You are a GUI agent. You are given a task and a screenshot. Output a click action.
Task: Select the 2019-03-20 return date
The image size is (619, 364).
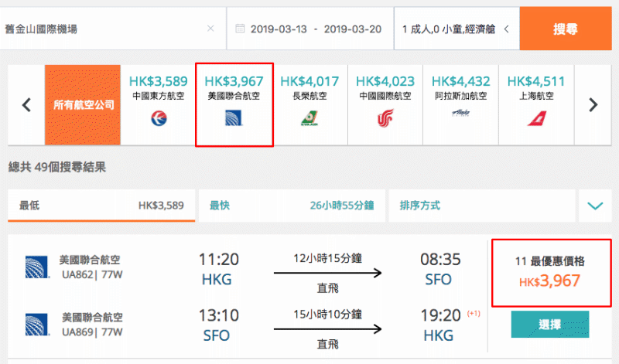[x=353, y=29]
